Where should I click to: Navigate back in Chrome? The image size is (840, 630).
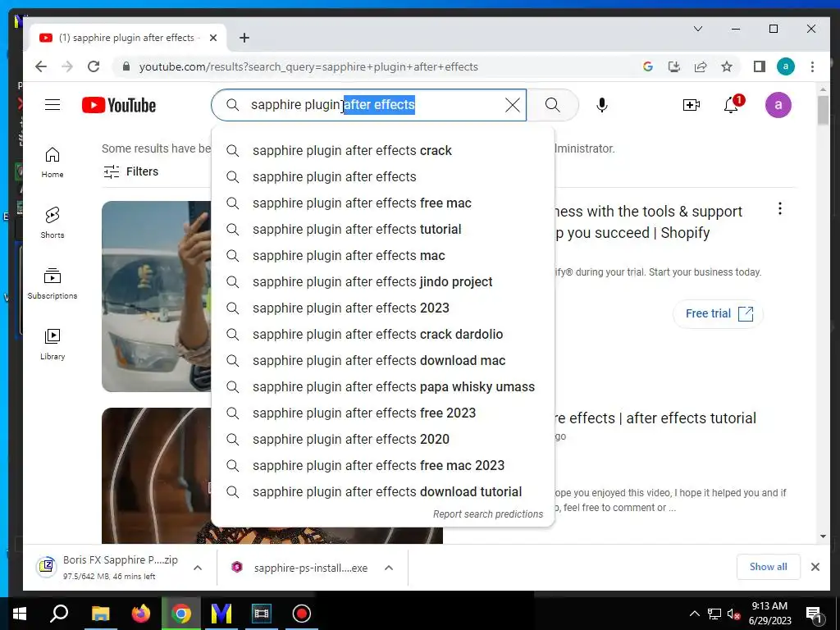tap(41, 66)
